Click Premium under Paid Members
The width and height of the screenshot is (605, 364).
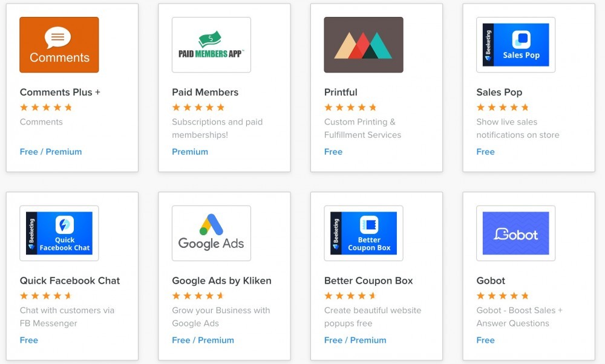point(190,152)
